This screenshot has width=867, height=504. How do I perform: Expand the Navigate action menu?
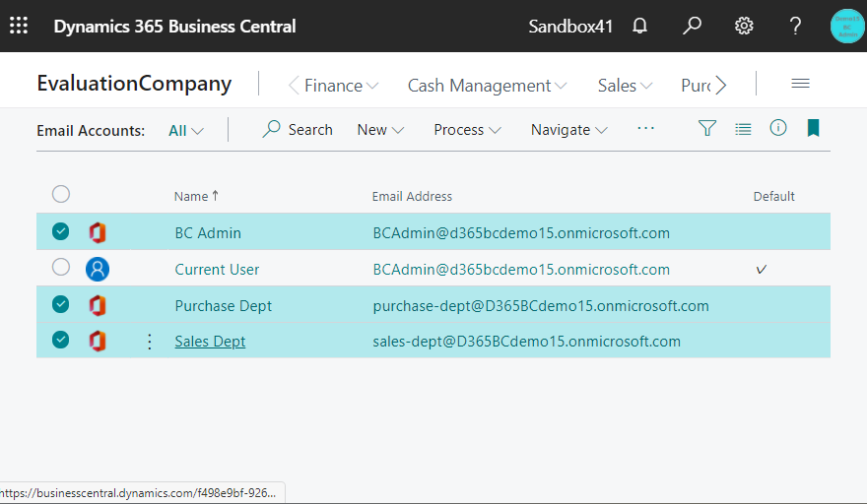click(569, 130)
